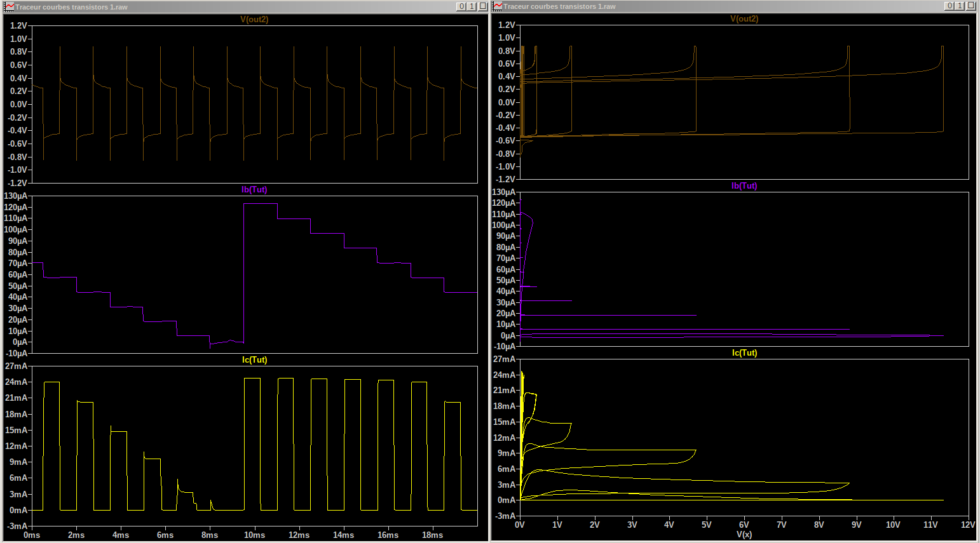Image resolution: width=980 pixels, height=543 pixels.
Task: Click the V(x) horizontal axis label
Action: coord(744,535)
